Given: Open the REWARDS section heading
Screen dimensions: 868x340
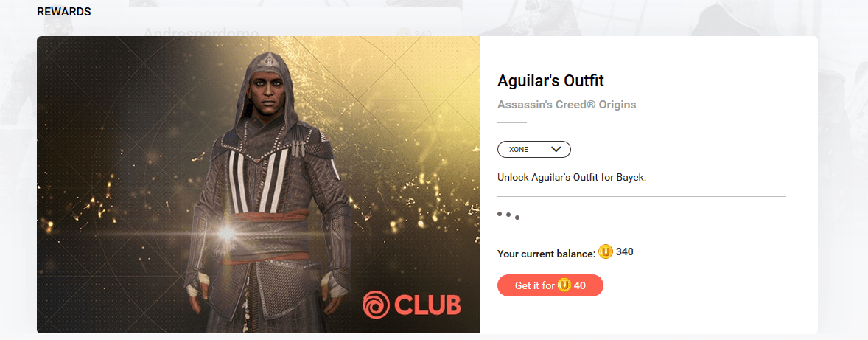Looking at the screenshot, I should click(x=64, y=12).
